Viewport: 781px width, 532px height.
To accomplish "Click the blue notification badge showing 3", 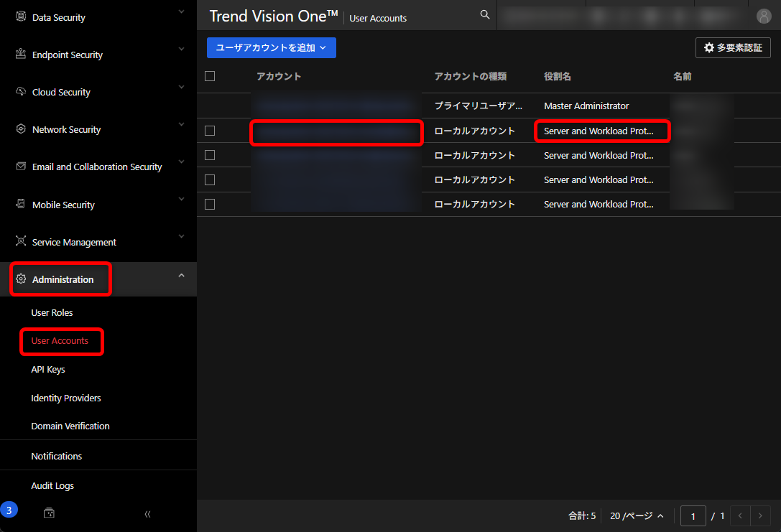I will click(9, 510).
